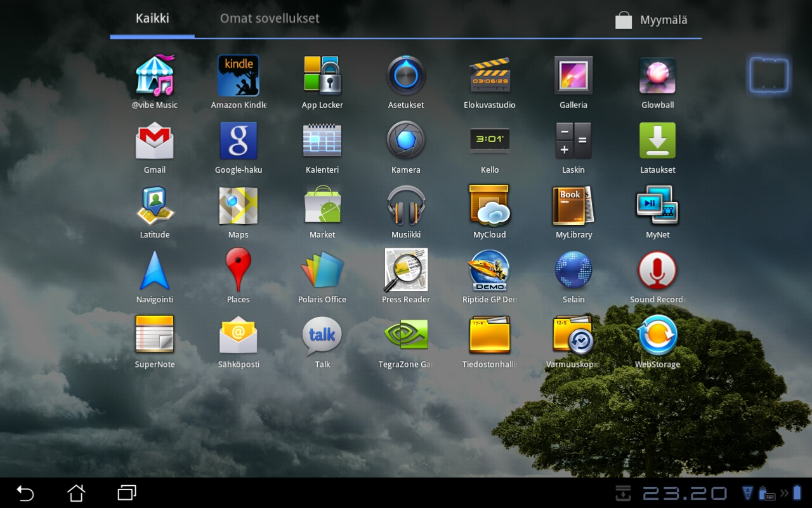The height and width of the screenshot is (508, 812).
Task: Switch to Omat sovellukset tab
Action: coord(270,18)
